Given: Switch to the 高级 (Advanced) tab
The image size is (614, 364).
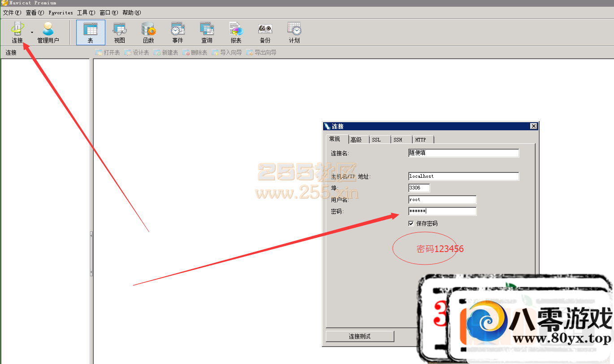Looking at the screenshot, I should click(356, 140).
